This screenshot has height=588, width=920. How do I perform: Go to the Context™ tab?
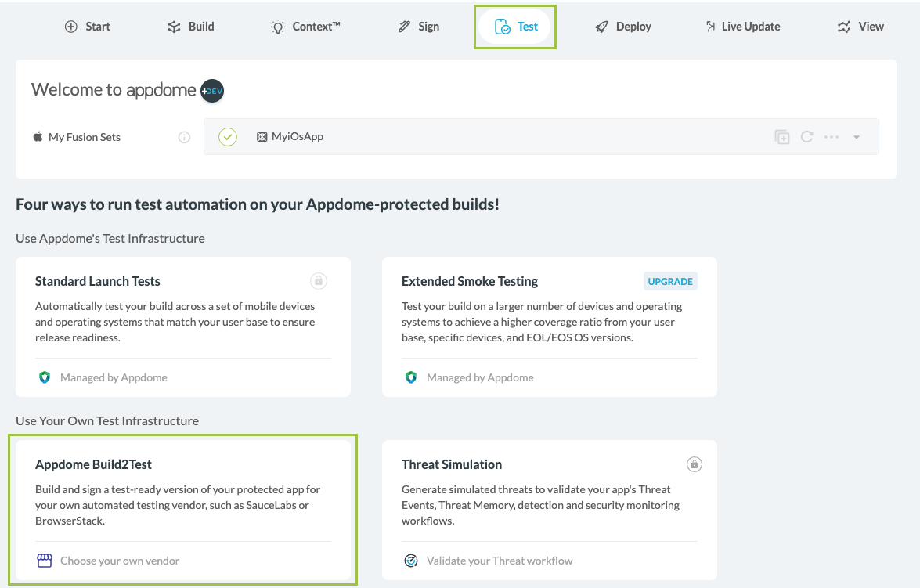point(305,27)
